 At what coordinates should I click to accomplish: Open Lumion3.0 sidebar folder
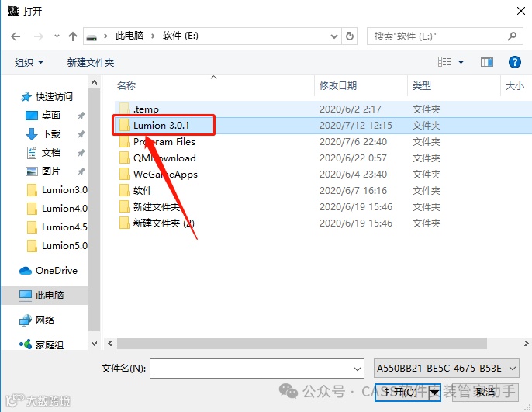point(57,190)
